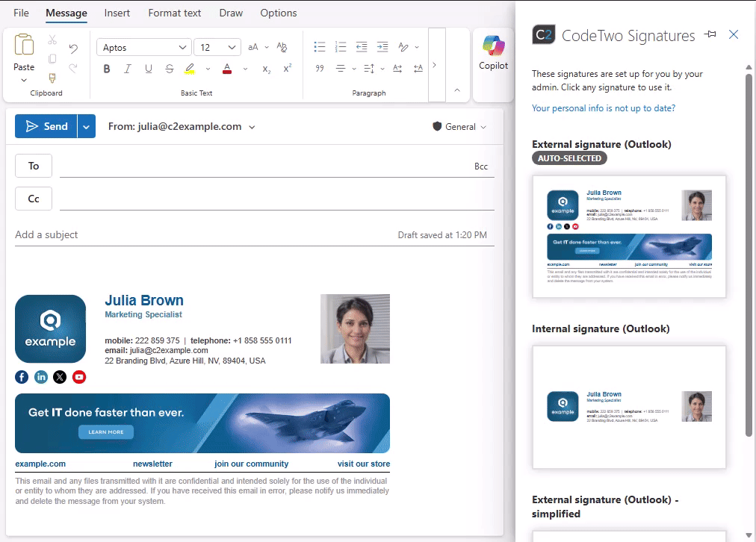The height and width of the screenshot is (542, 756).
Task: Click the Copy icon in Clipboard group
Action: [52, 59]
